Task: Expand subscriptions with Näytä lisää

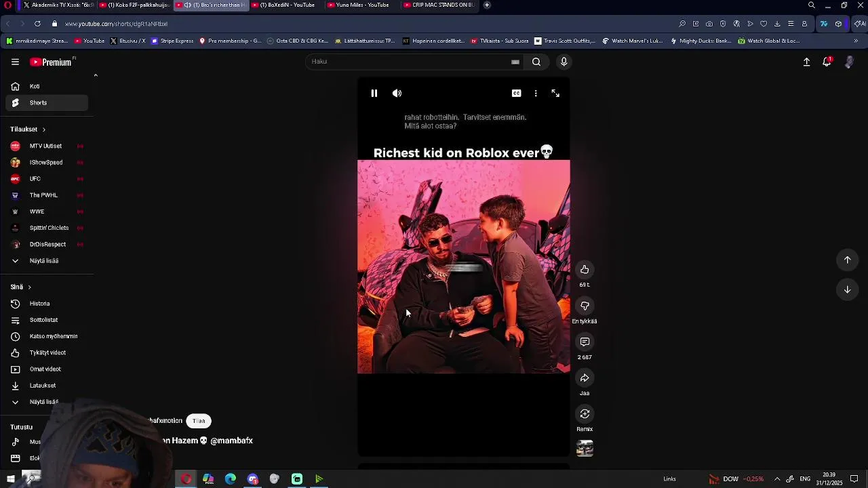Action: tap(47, 260)
